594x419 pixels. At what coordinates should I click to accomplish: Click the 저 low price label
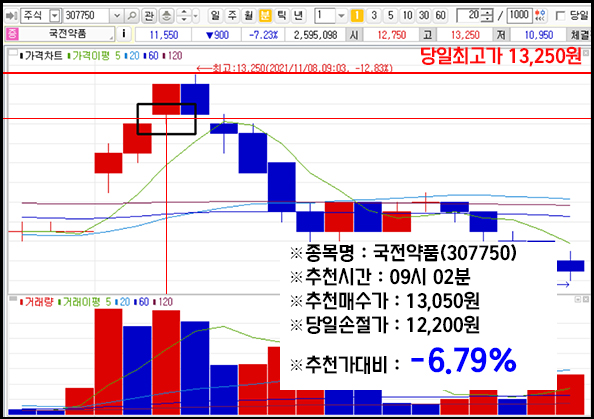[501, 35]
